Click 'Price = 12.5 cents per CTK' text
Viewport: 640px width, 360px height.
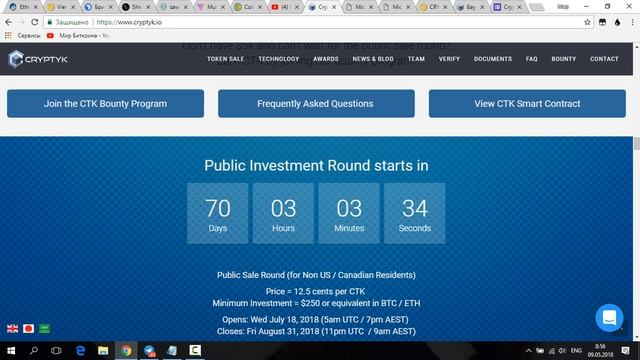316,291
